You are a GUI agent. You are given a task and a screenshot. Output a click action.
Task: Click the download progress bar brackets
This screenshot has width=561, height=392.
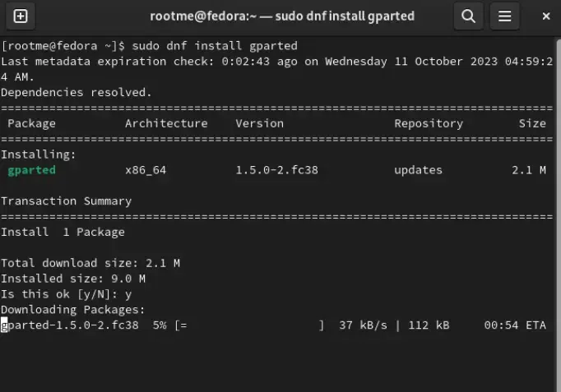250,325
